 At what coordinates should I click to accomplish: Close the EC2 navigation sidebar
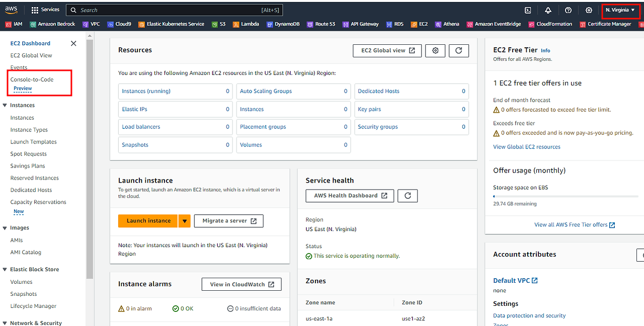73,43
